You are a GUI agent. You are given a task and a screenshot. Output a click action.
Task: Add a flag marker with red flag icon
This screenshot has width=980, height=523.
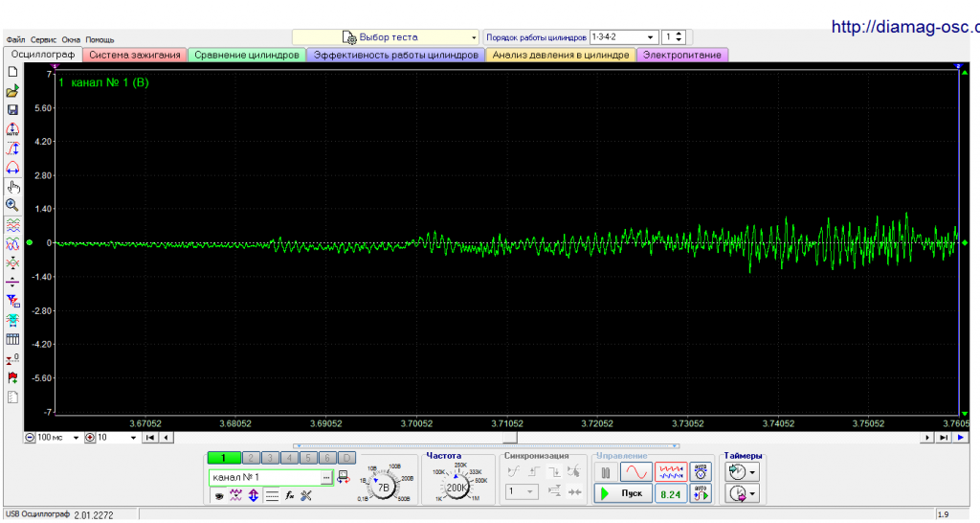point(12,377)
